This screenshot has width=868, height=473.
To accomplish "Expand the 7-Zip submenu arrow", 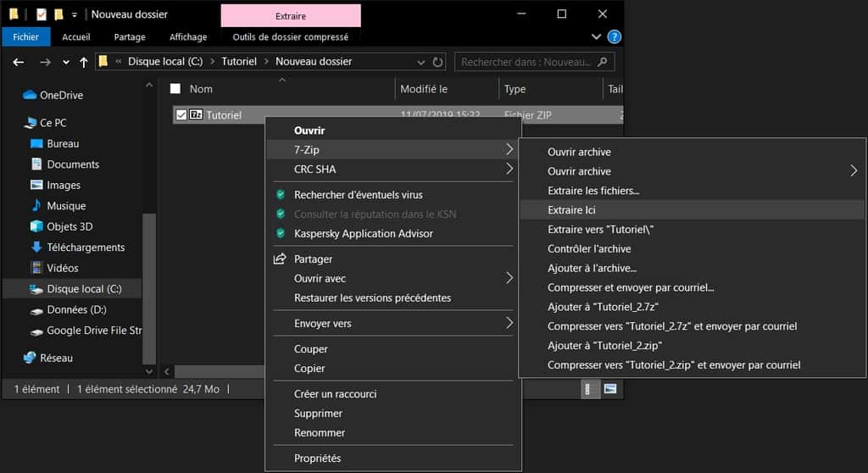I will [x=509, y=149].
